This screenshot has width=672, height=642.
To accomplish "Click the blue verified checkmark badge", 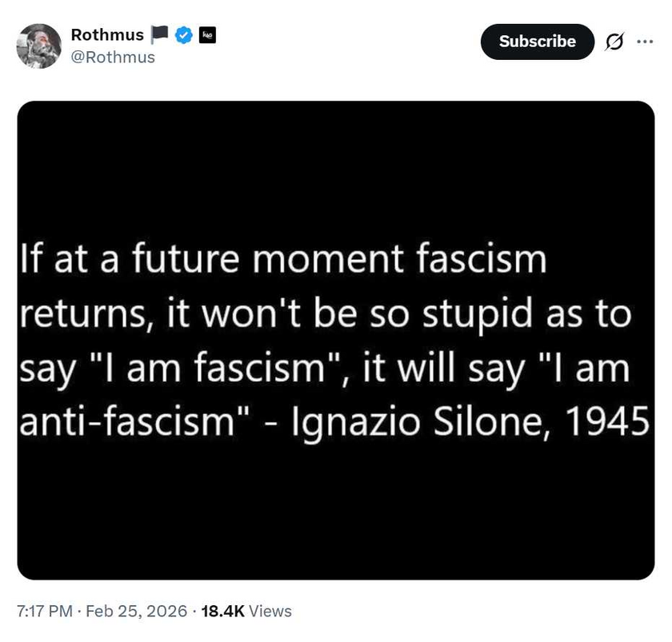I will 183,35.
